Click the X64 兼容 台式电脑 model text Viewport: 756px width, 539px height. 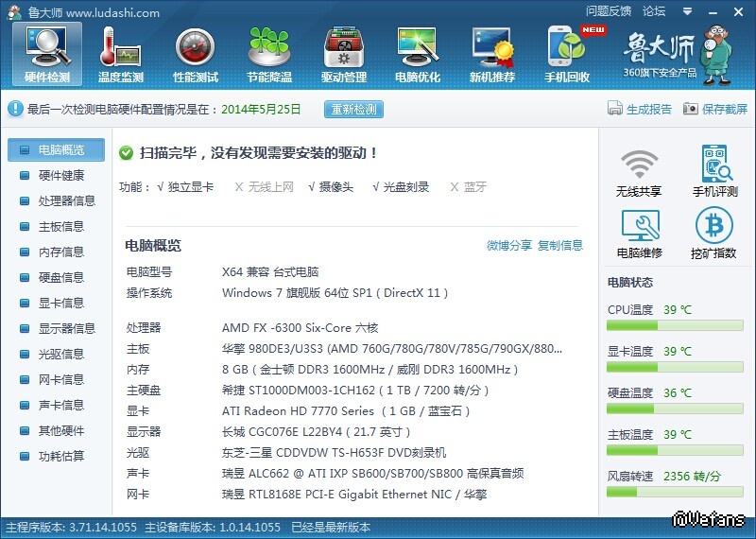coord(270,272)
